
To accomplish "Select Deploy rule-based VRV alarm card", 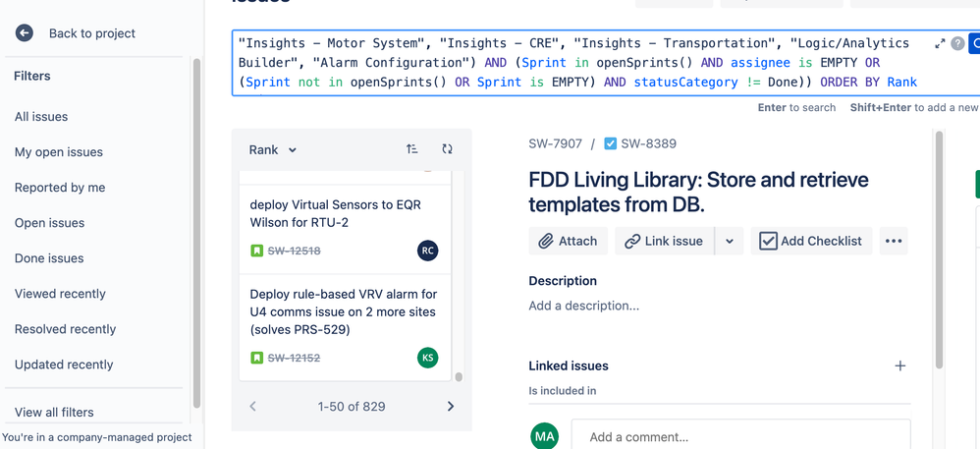I will coord(345,328).
